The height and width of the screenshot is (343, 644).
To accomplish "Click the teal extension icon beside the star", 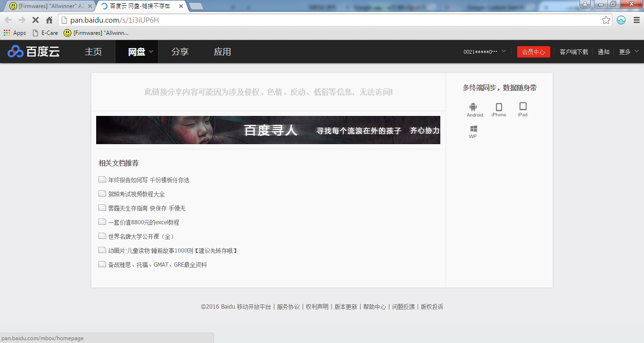I will pos(621,20).
